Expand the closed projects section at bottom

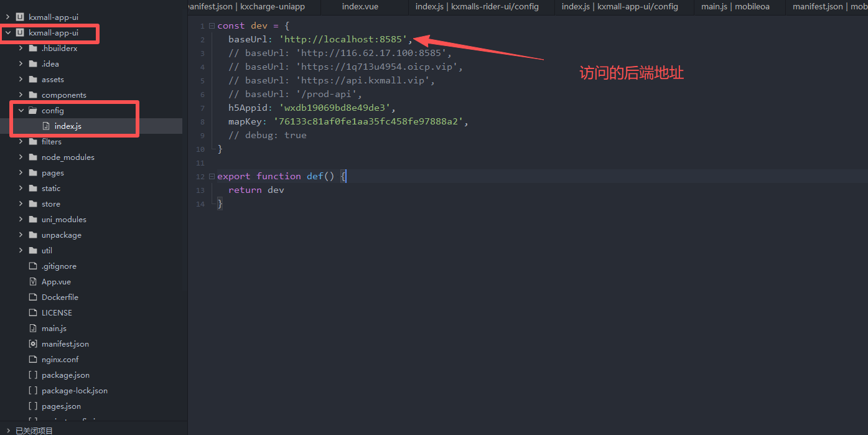(x=7, y=430)
